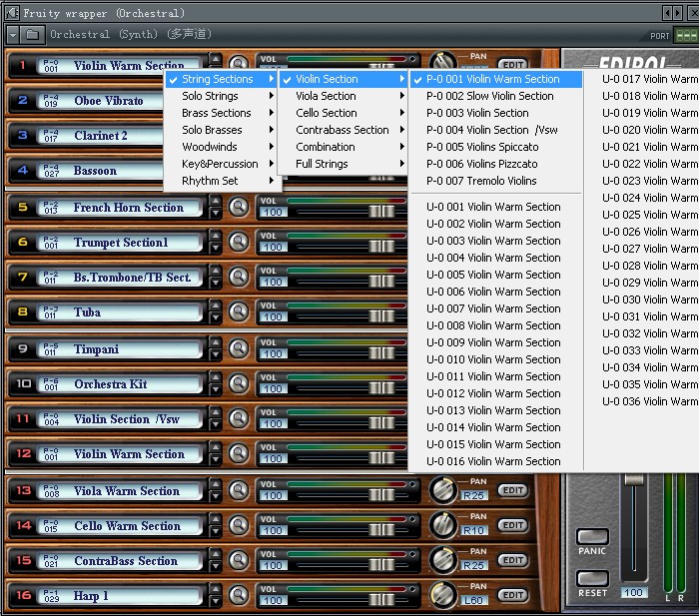This screenshot has width=699, height=616.
Task: Toggle channel 10 Orchestra Kit number button
Action: pyautogui.click(x=22, y=384)
